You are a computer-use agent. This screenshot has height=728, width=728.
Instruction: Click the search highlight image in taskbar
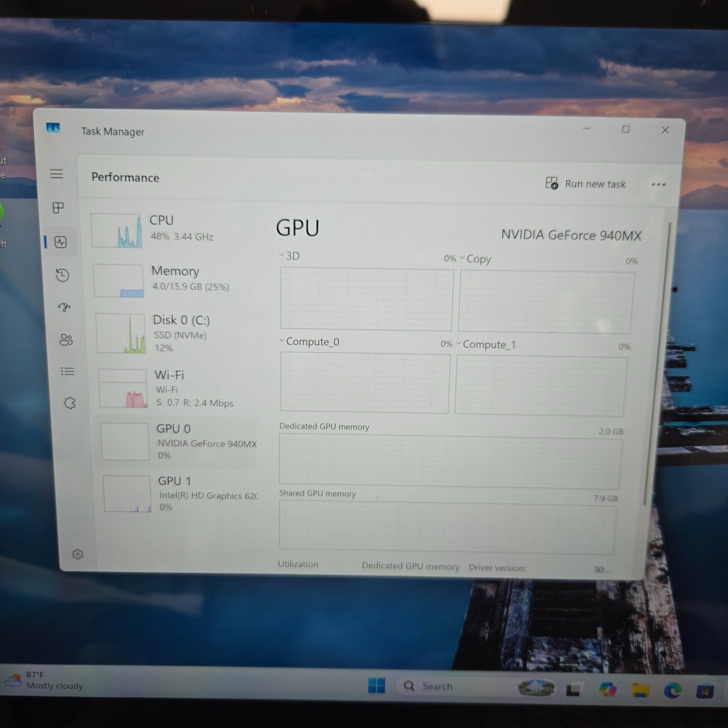click(536, 688)
